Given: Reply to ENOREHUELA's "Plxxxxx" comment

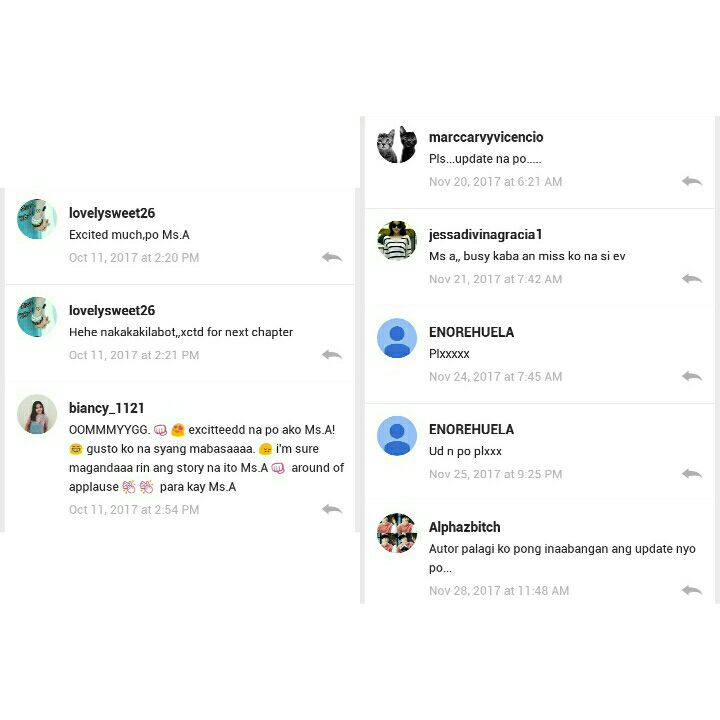Looking at the screenshot, I should (x=692, y=376).
